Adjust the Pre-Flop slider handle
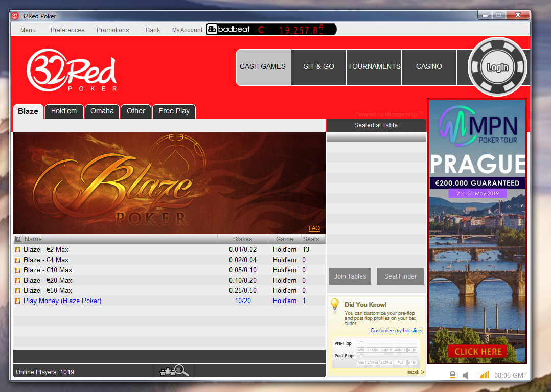Screen dimensions: 551x392 (361, 343)
